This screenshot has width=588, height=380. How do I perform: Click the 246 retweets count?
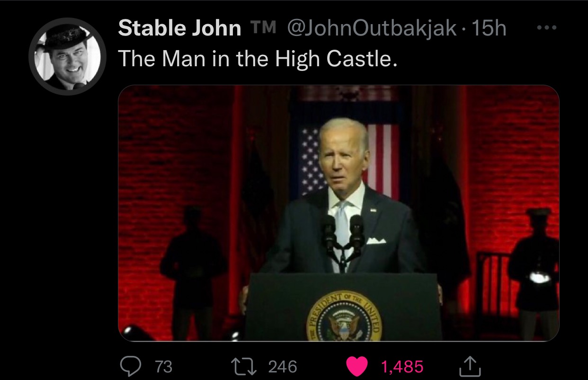point(283,366)
